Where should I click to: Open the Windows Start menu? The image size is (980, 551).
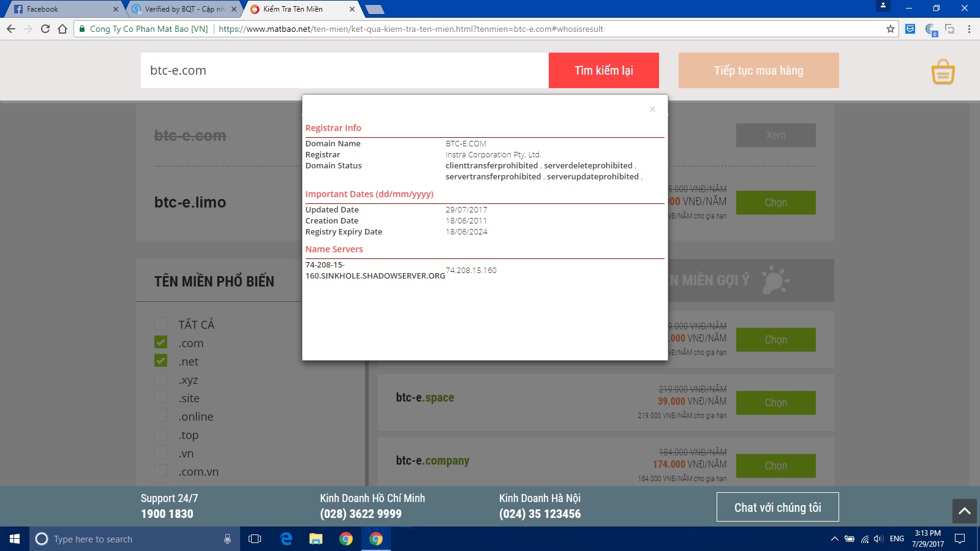point(15,539)
